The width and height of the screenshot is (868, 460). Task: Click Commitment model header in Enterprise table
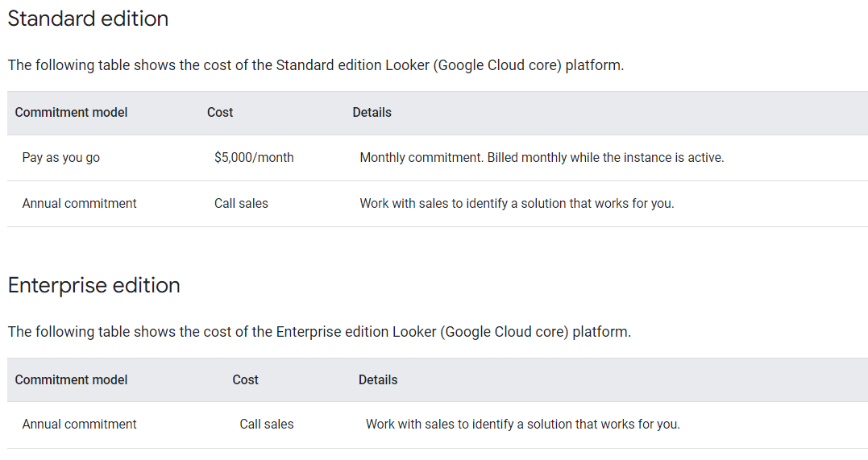(71, 379)
